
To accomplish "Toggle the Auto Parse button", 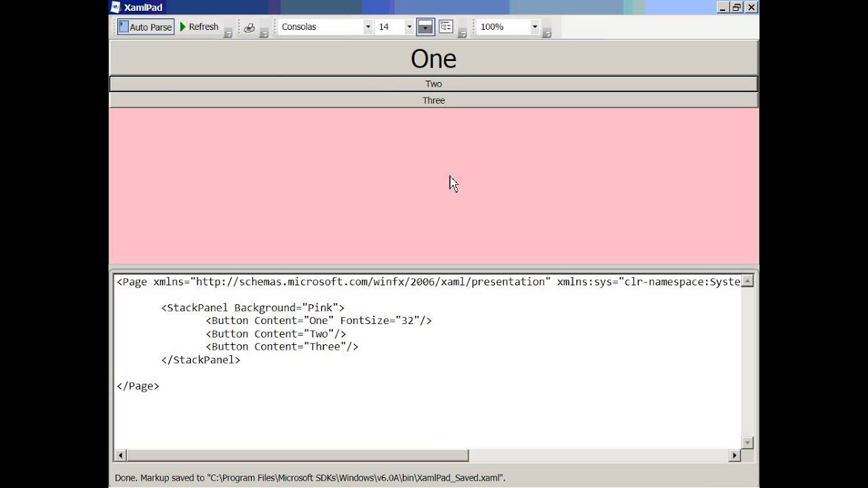I will (146, 27).
